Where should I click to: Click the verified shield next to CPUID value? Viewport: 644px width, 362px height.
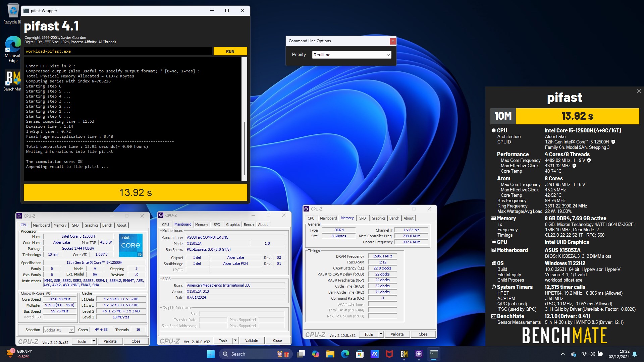(x=613, y=142)
